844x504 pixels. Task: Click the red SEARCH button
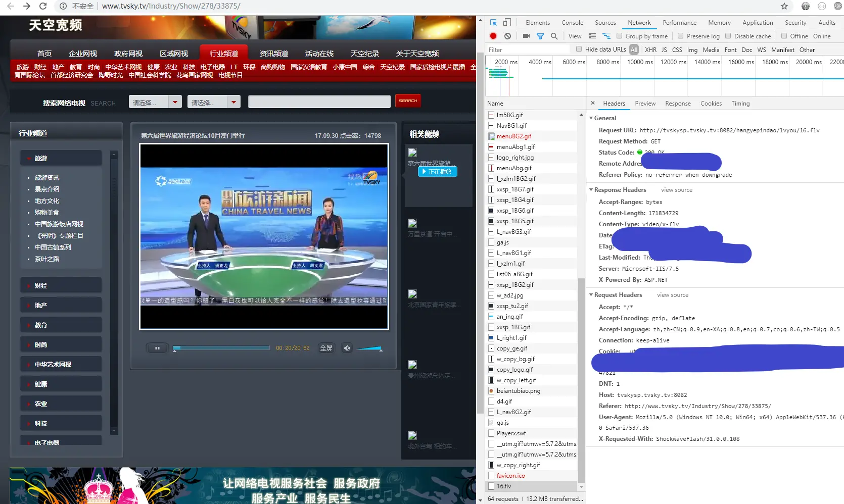[x=408, y=100]
